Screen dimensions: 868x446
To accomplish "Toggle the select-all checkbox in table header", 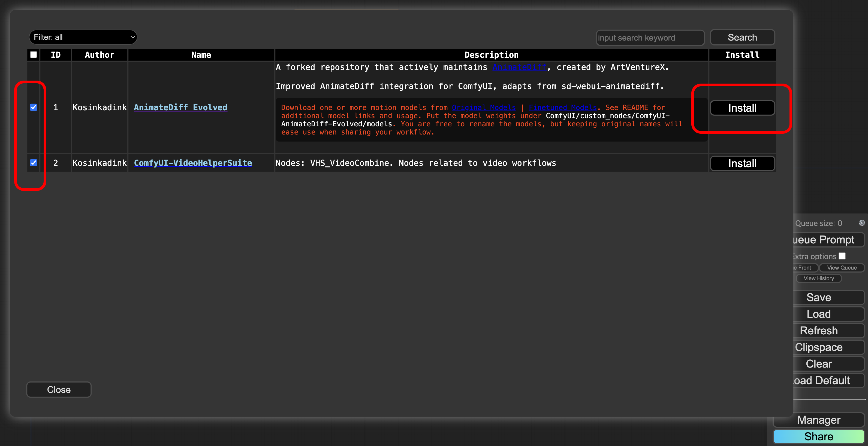I will [33, 55].
